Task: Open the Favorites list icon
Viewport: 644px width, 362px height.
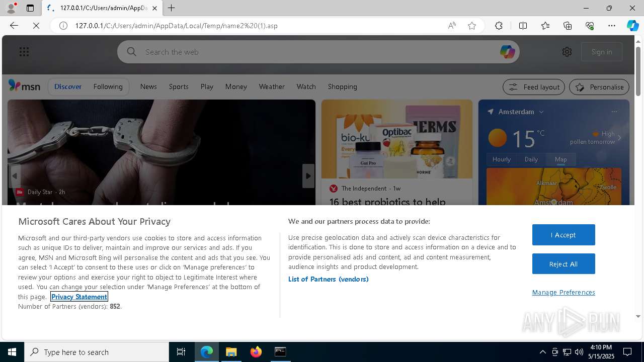Action: [x=545, y=26]
